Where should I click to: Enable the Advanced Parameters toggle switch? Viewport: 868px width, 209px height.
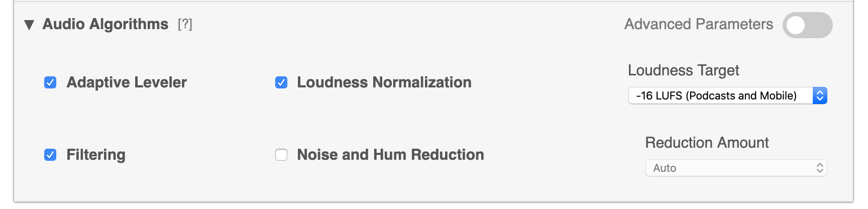[x=807, y=25]
